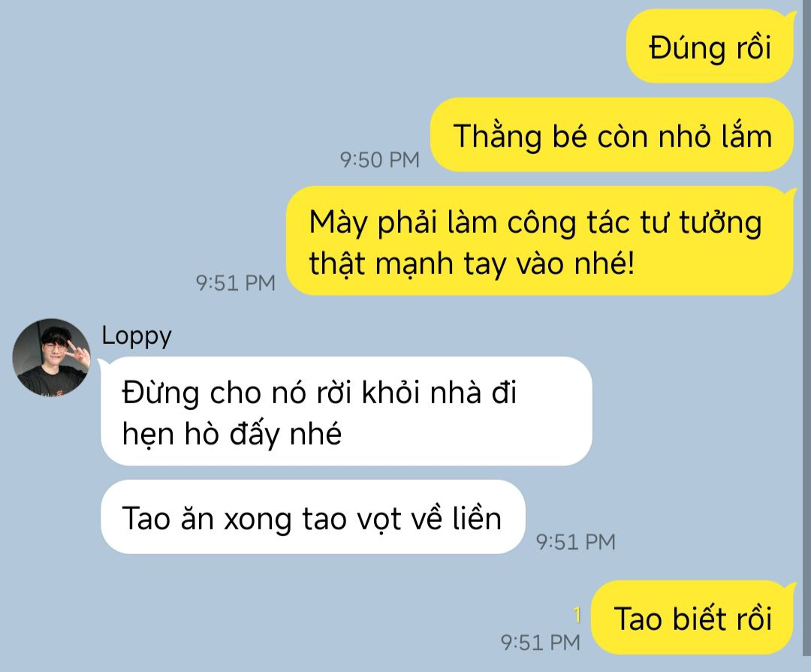The height and width of the screenshot is (672, 811).
Task: Click the word "Thằng" in the yellow bubble
Action: coord(497,137)
